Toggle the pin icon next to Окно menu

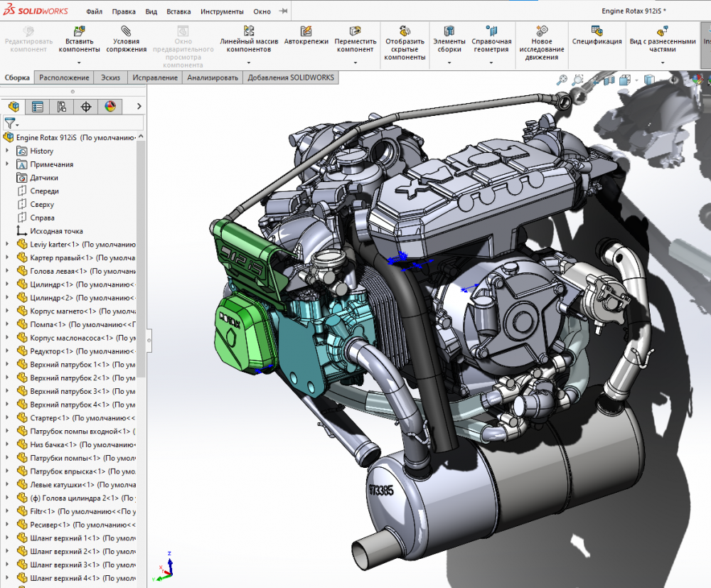coord(284,11)
